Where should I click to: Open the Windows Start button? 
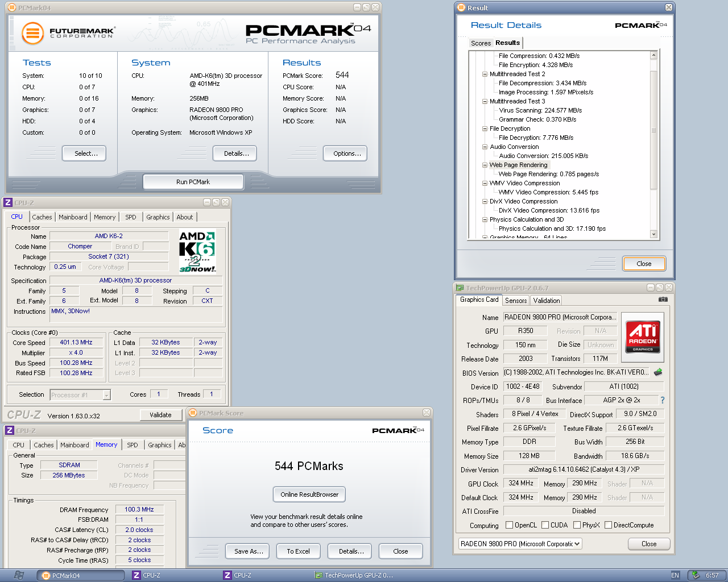point(18,575)
